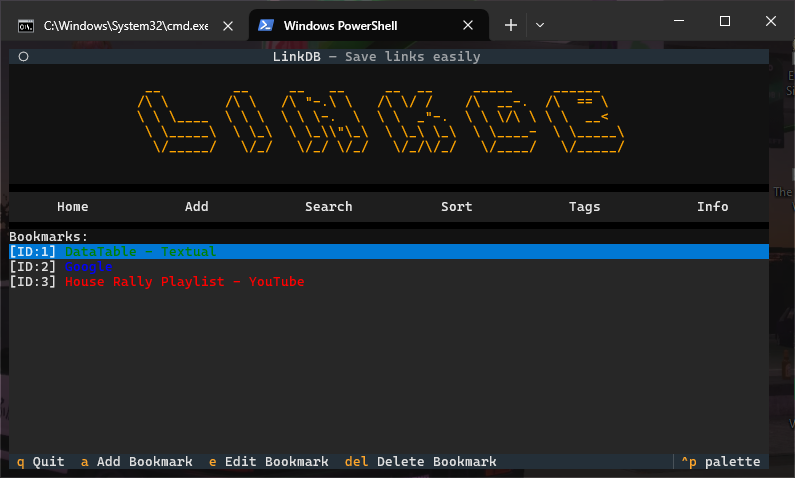Open the Info section
Viewport: 795px width, 478px height.
click(x=713, y=206)
